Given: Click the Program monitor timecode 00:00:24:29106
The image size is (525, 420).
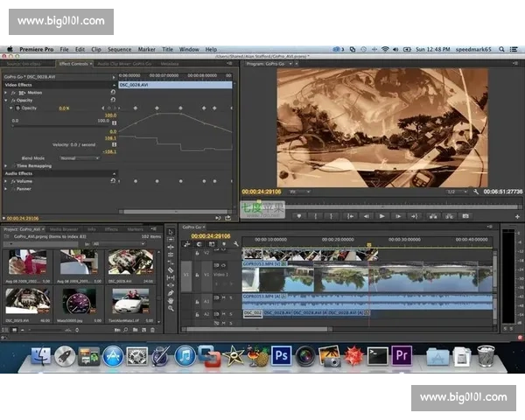Looking at the screenshot, I should [x=261, y=191].
